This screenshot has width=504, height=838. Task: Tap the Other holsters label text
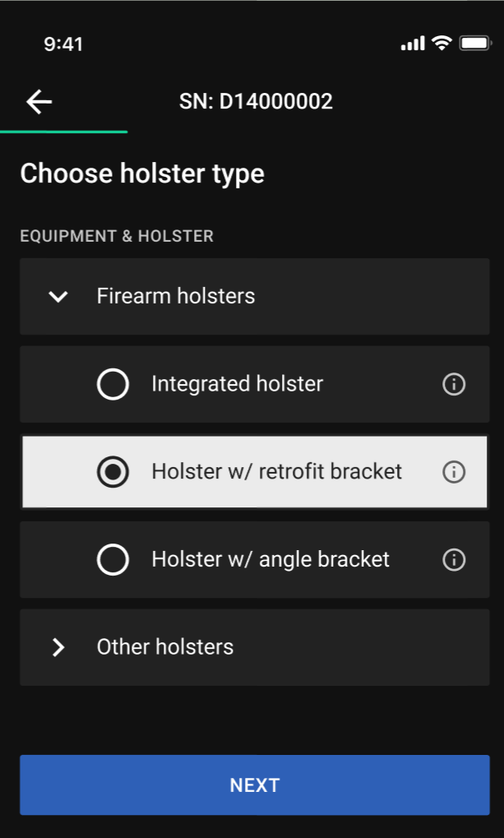click(165, 647)
